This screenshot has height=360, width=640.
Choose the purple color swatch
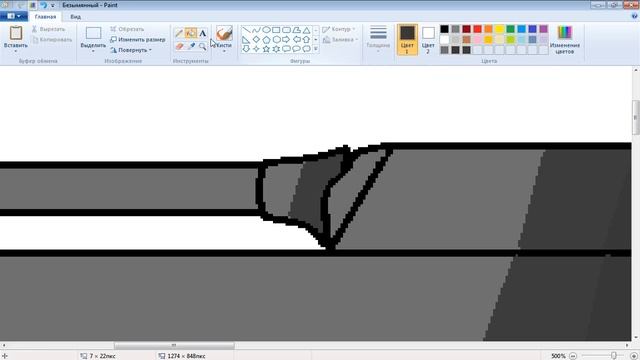point(544,29)
